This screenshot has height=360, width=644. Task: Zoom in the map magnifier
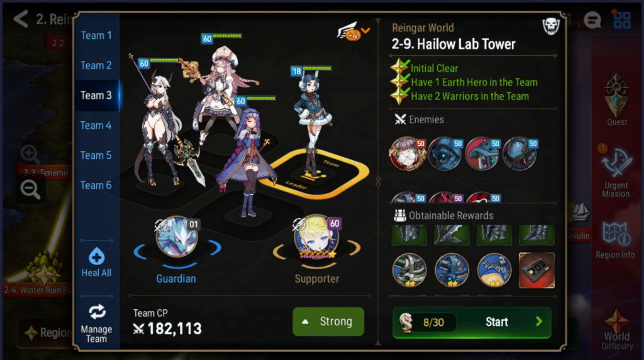(x=30, y=155)
